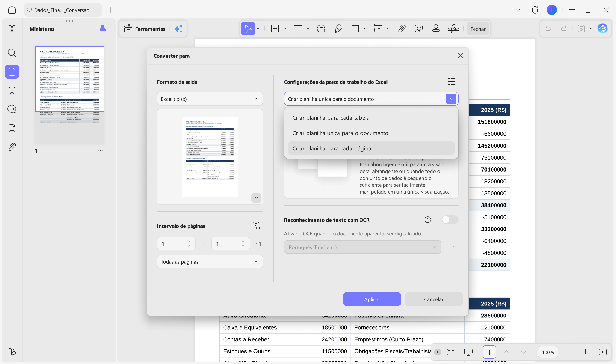Open the bookmarks sidebar icon
Image resolution: width=616 pixels, height=364 pixels.
click(x=12, y=91)
